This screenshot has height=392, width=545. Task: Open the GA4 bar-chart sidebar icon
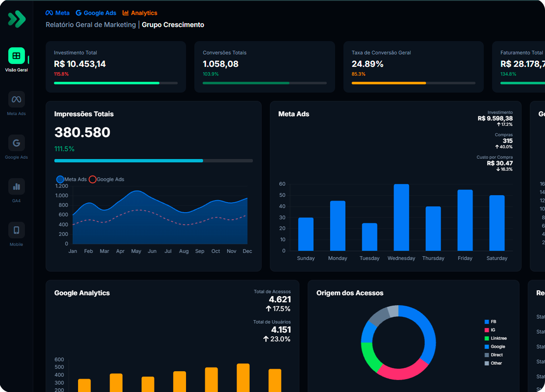[x=16, y=186]
